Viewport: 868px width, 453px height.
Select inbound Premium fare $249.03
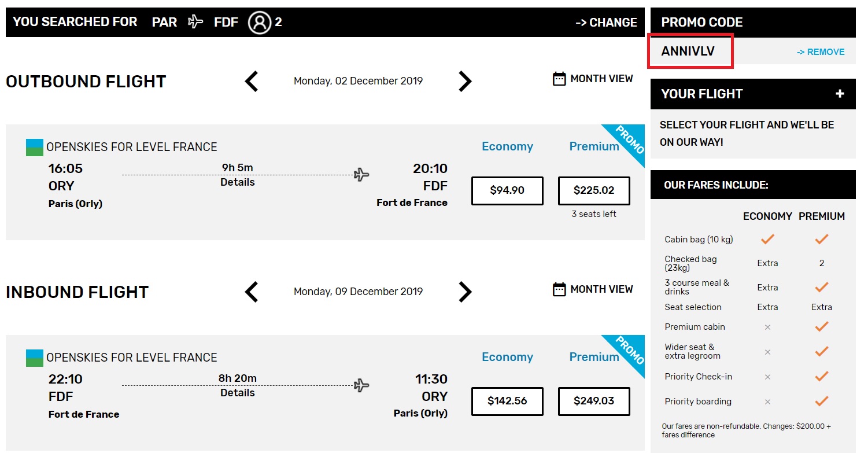pyautogui.click(x=594, y=401)
